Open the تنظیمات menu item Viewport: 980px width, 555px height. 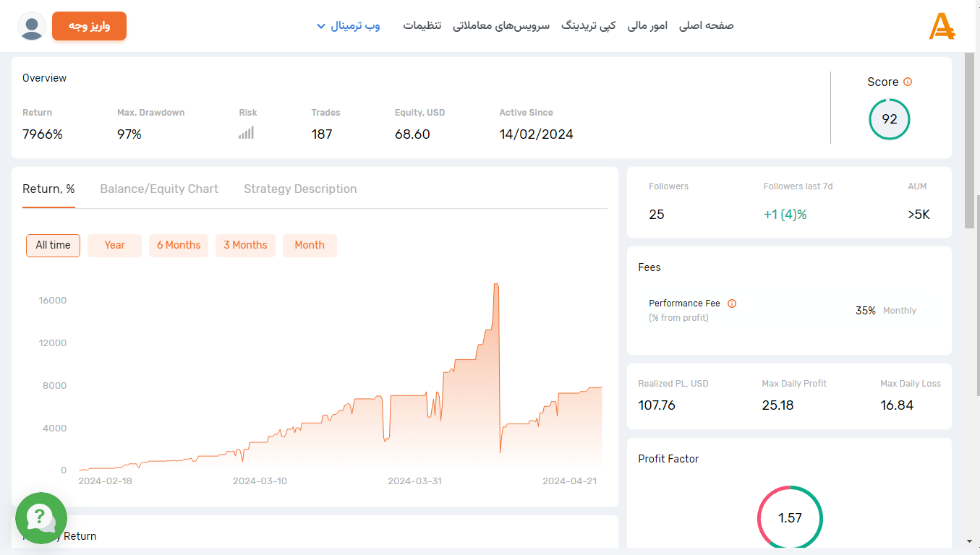(423, 25)
